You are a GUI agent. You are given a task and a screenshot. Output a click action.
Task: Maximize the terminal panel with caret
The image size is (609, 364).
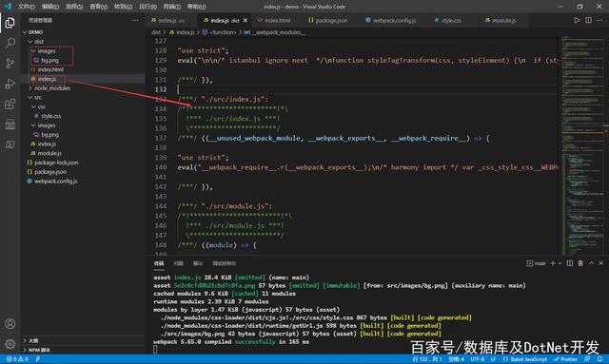click(x=591, y=263)
